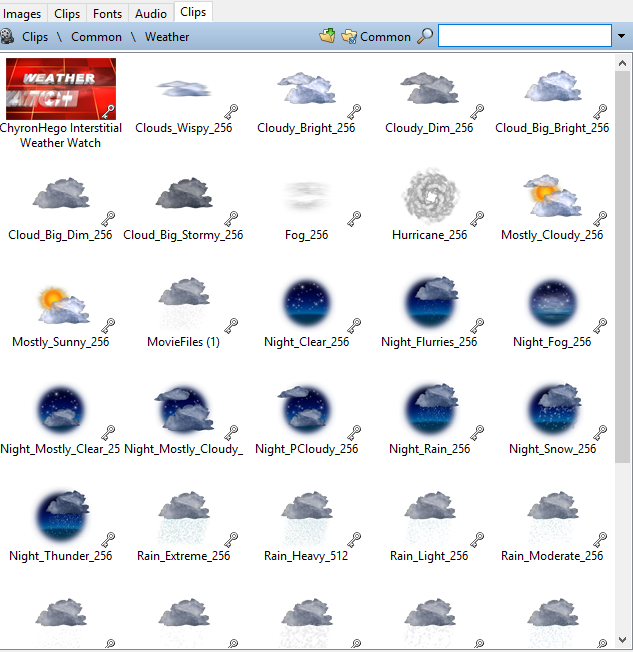Click the clips root icon left of breadcrumb
Screen dimensions: 633x652
[8, 37]
